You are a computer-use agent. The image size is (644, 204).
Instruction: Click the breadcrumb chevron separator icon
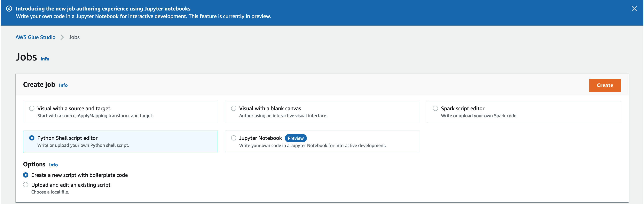tap(62, 37)
